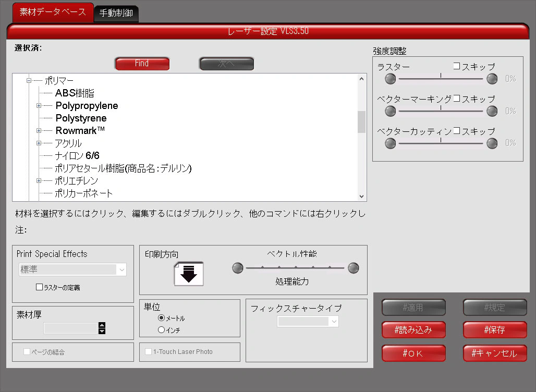
Task: Select the メートル unit radio button
Action: point(161,318)
